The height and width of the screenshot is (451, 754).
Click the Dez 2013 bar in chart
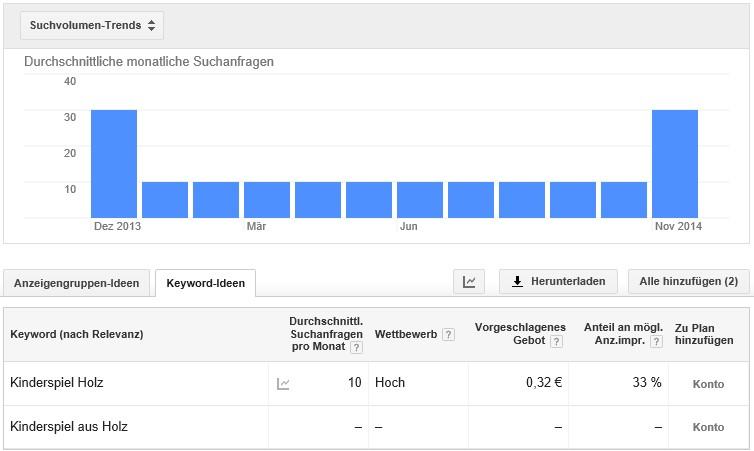click(x=114, y=164)
